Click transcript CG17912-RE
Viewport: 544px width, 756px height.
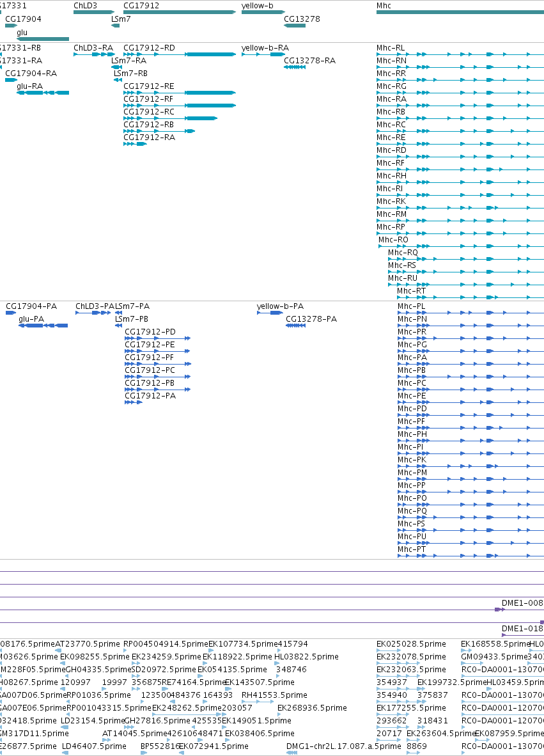149,86
